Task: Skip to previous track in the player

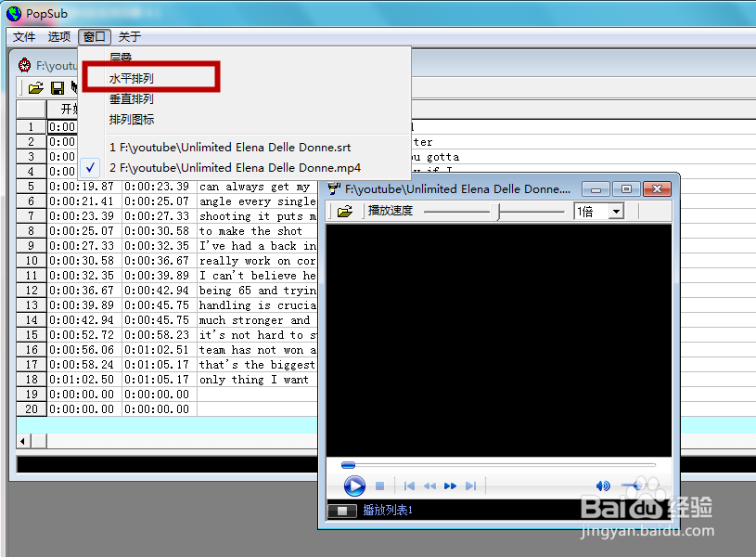Action: [409, 486]
